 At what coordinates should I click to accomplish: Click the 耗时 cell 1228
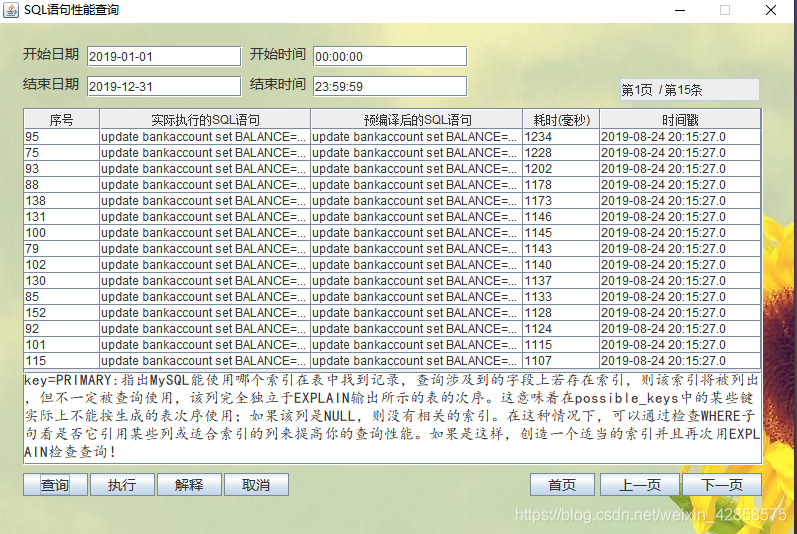pos(561,152)
